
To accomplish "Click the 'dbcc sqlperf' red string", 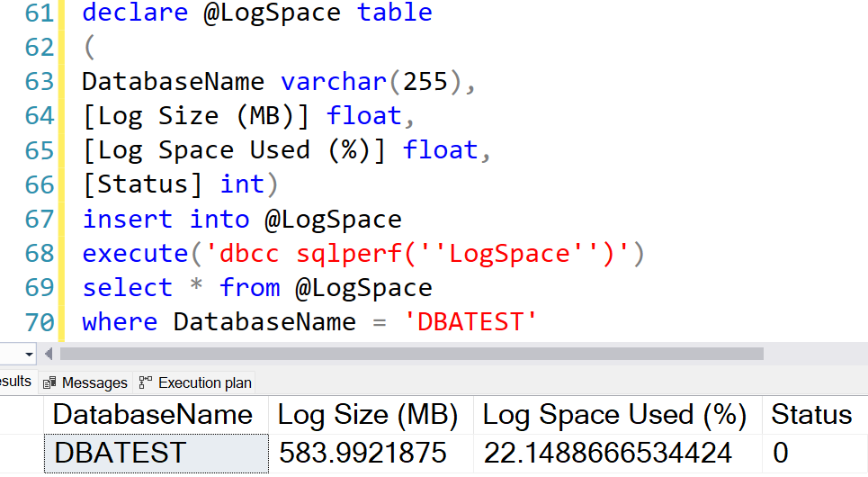I will coord(416,254).
